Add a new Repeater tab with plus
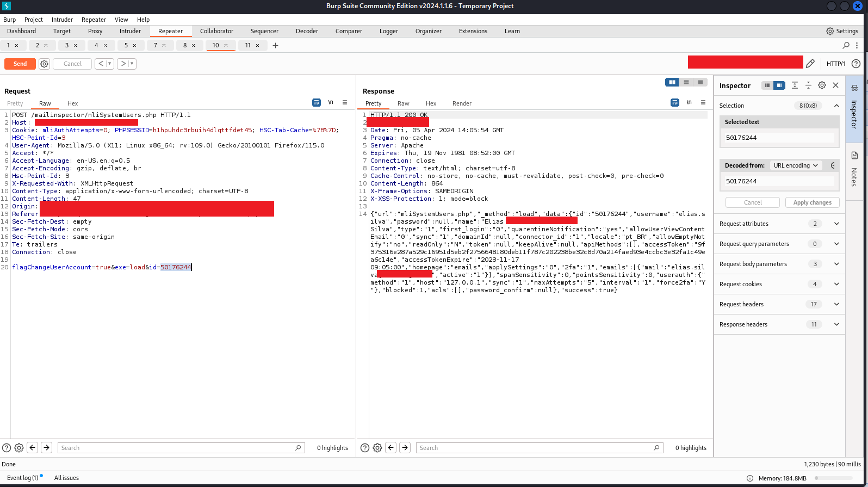 (275, 45)
